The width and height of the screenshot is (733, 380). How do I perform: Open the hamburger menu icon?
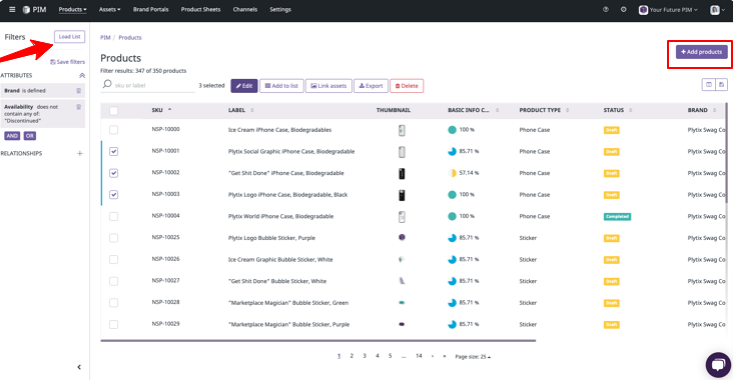point(12,9)
